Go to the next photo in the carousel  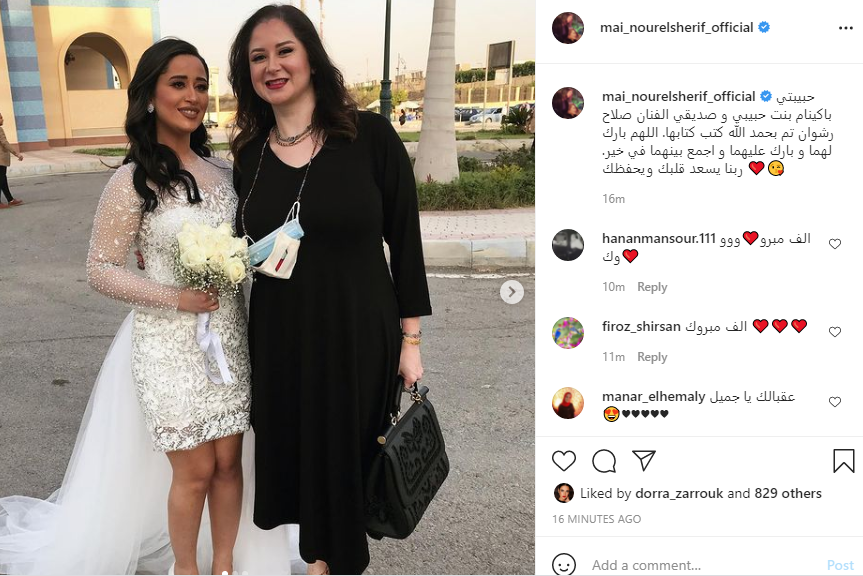tap(512, 292)
